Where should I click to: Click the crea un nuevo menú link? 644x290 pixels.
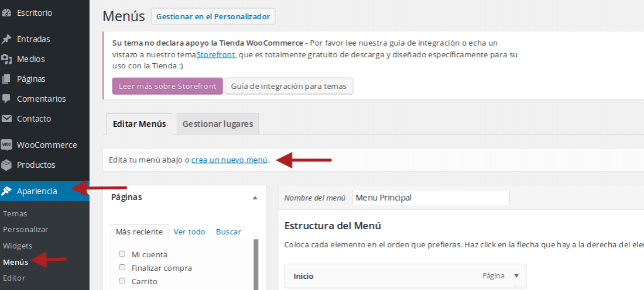coord(229,160)
